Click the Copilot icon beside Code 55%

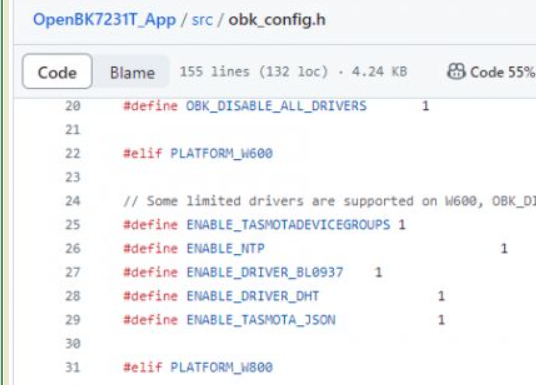pos(456,71)
